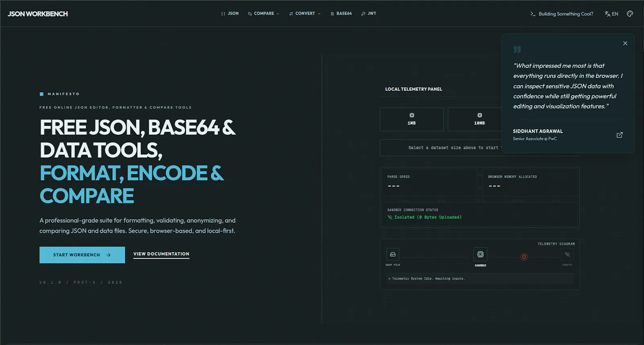Go to the JWT tool
The width and height of the screenshot is (644, 345).
point(369,14)
